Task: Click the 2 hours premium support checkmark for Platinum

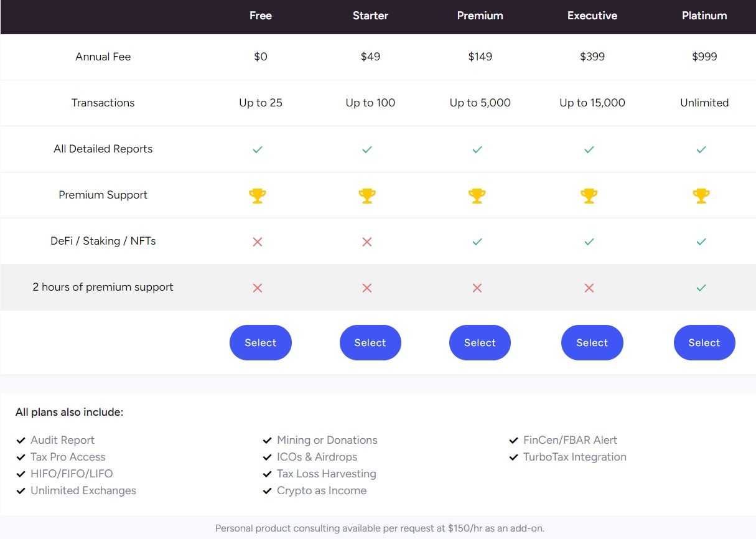Action: click(701, 288)
